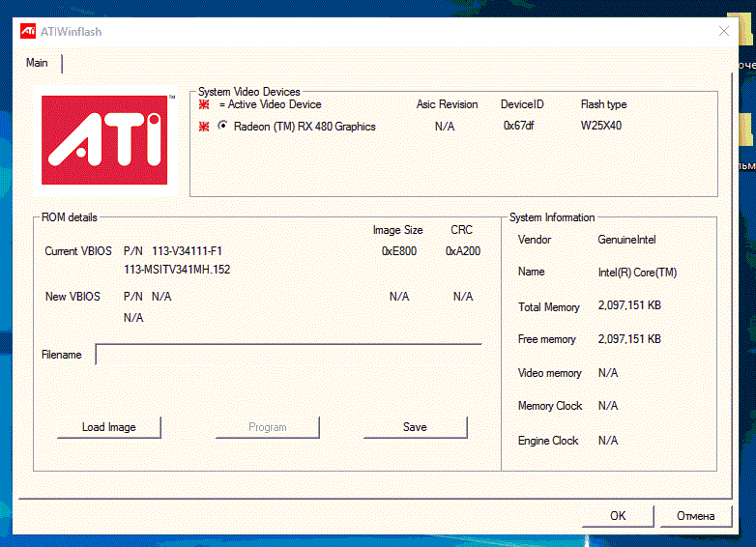Viewport: 756px width, 547px height.
Task: Click the Asic Revision column header
Action: (448, 104)
